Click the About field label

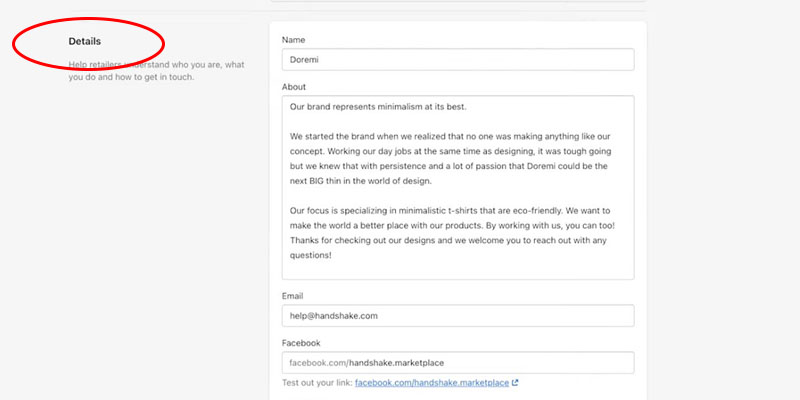point(295,86)
